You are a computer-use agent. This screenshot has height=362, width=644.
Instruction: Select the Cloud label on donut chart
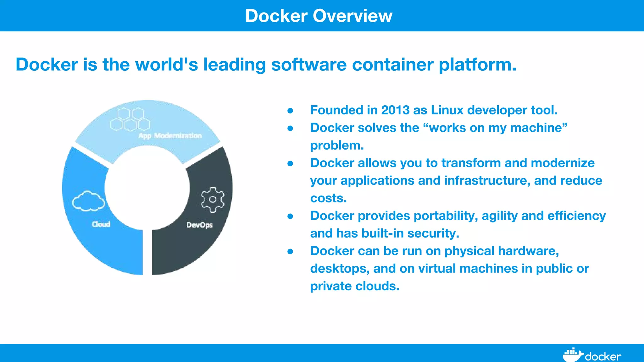(101, 224)
